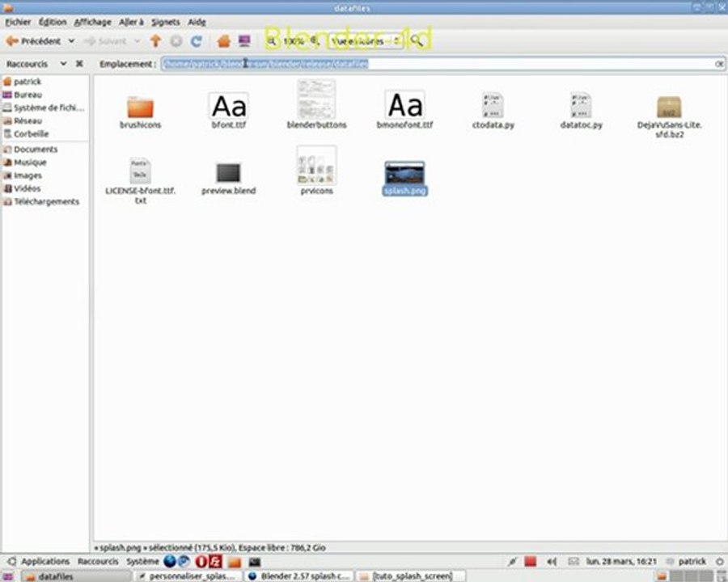The width and height of the screenshot is (728, 582).
Task: Open the Aide menu
Action: coord(197,22)
